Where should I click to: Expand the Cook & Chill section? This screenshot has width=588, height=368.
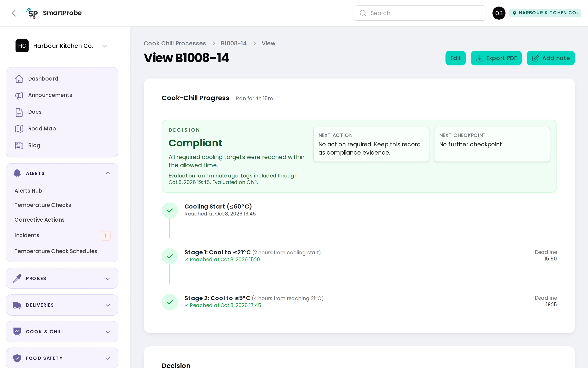point(62,331)
